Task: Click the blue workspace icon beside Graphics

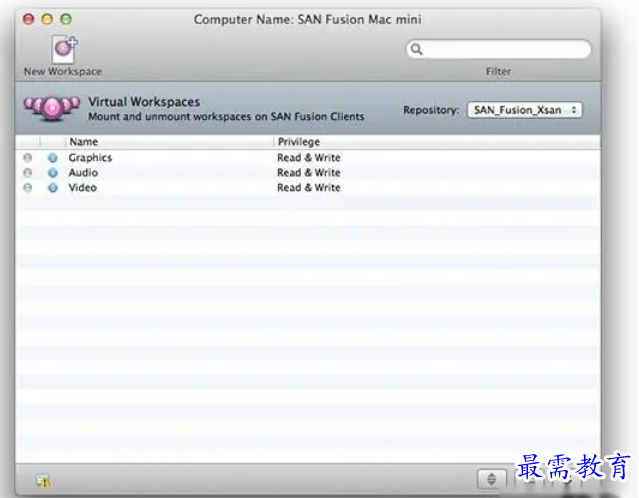Action: (53, 158)
